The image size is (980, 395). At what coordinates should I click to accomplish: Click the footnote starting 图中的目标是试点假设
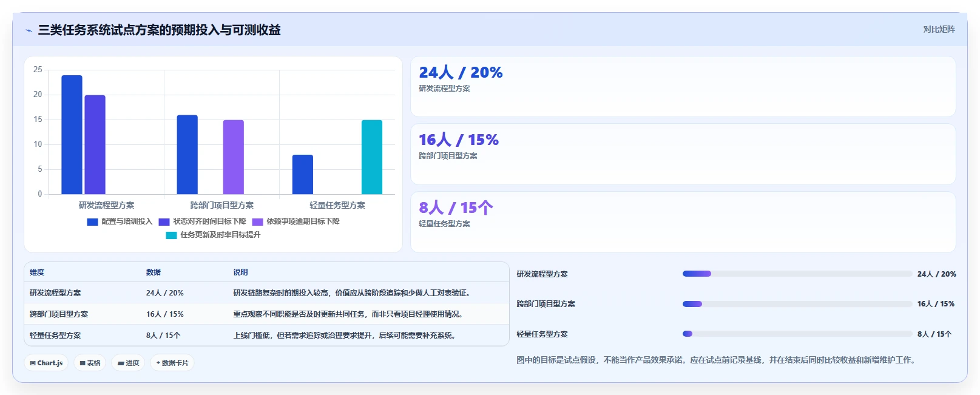717,360
